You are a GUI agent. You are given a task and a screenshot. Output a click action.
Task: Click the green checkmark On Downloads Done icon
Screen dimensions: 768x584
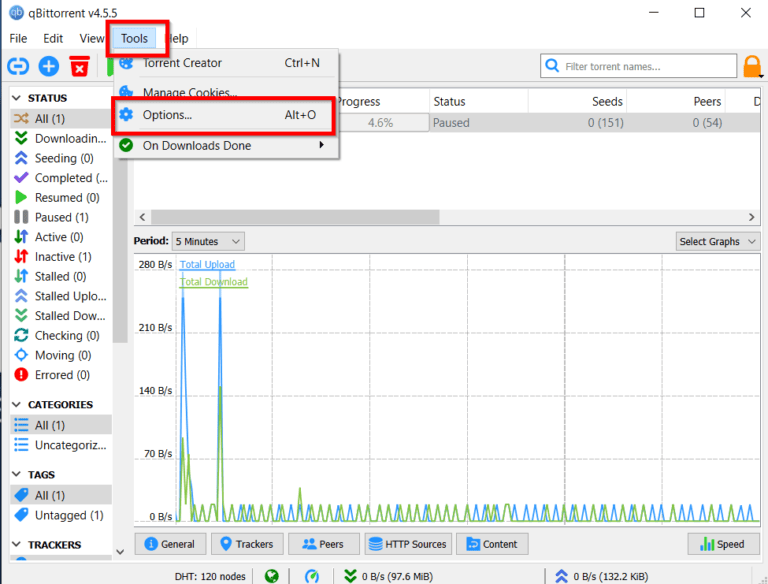(126, 145)
